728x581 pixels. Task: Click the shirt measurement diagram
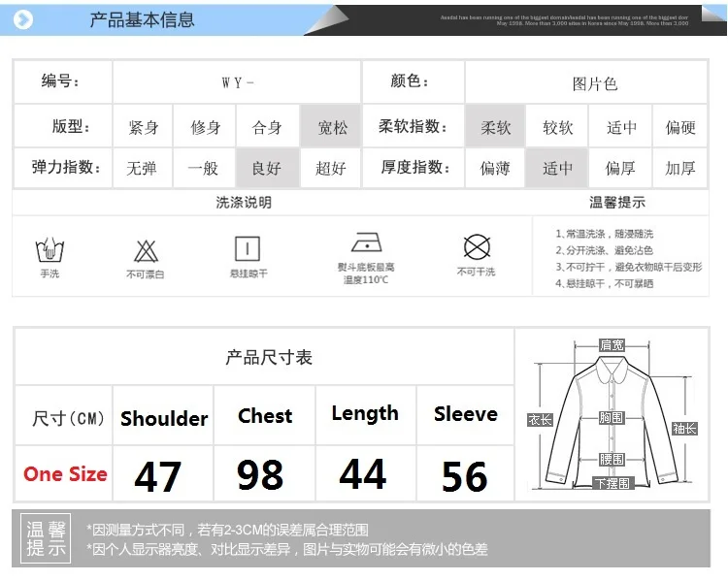point(612,414)
